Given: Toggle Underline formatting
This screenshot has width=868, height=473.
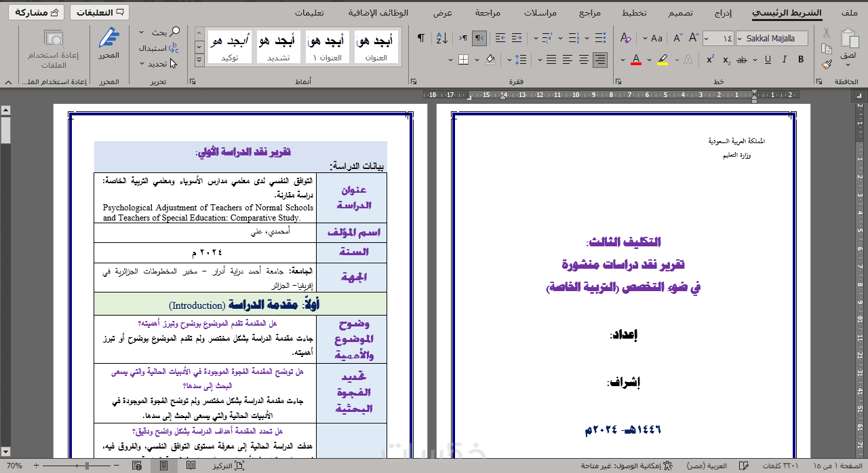Looking at the screenshot, I should (768, 60).
